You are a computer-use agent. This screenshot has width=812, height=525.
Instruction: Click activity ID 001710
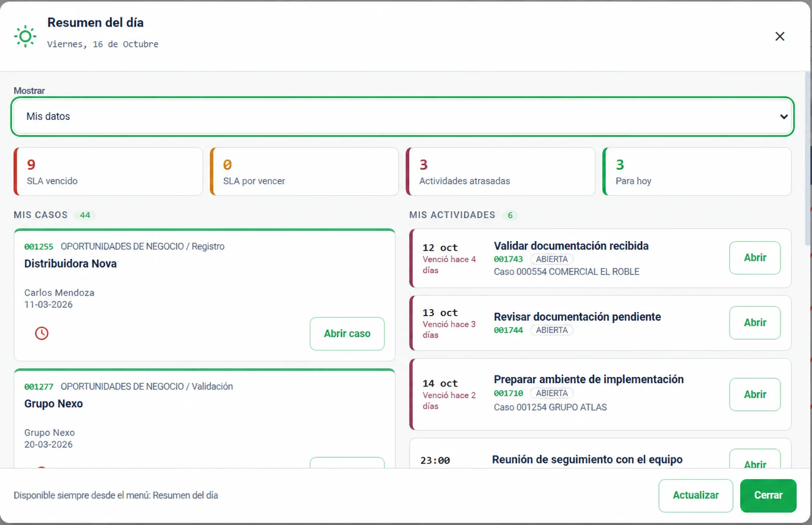pyautogui.click(x=509, y=393)
